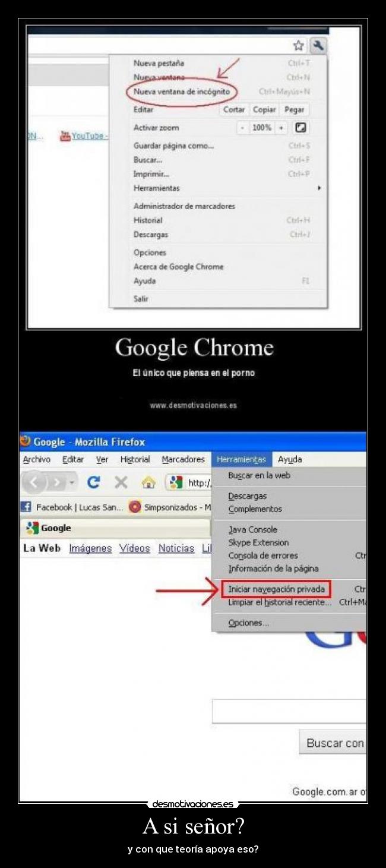386x868 pixels.
Task: Click the Firefox back arrow button
Action: click(x=34, y=482)
